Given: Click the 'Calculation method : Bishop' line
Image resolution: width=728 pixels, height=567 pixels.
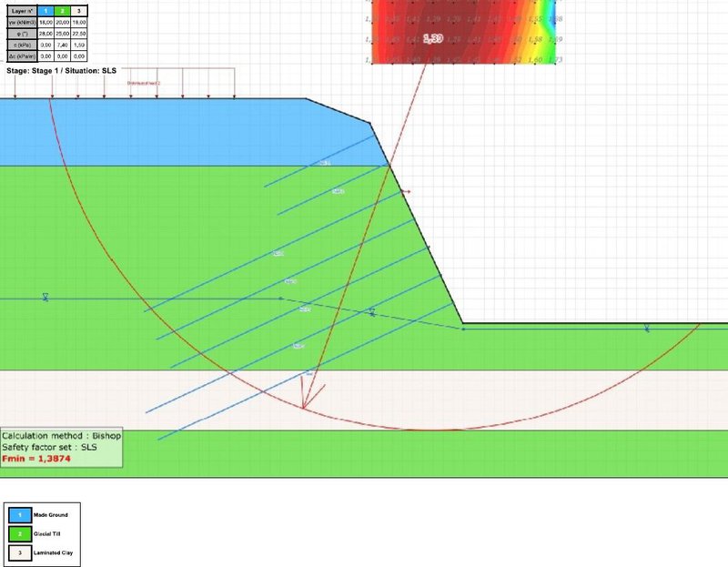Looking at the screenshot, I should 61,436.
